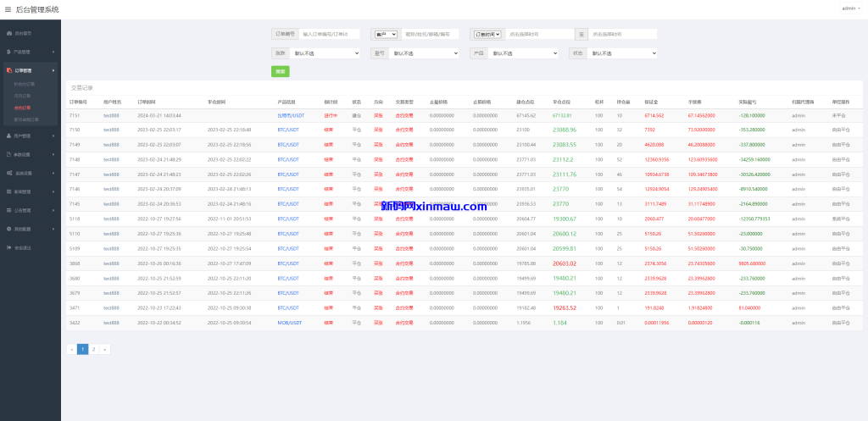The width and height of the screenshot is (868, 421).
Task: Click the 后台首页 dashboard icon in sidebar
Action: [x=9, y=33]
